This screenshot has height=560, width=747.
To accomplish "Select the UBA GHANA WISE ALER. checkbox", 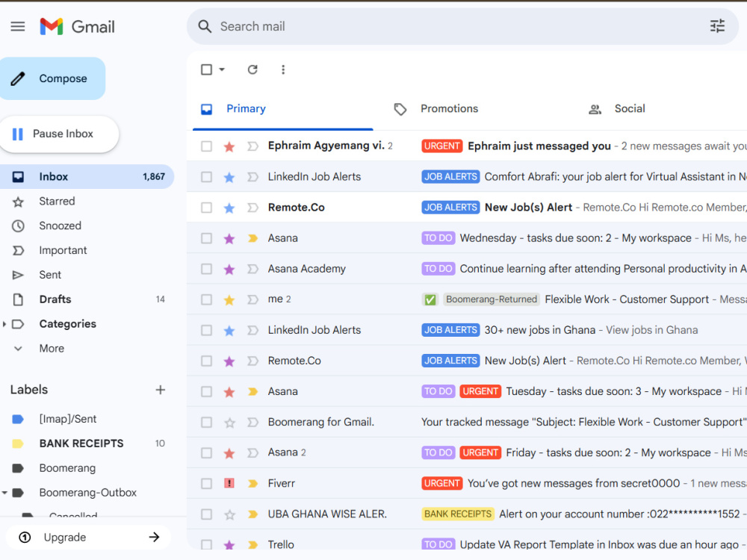I will pyautogui.click(x=206, y=514).
